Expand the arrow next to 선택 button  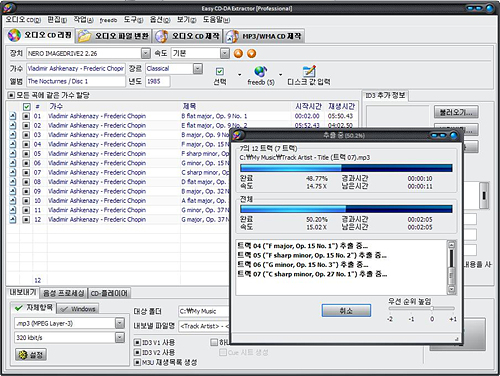[239, 75]
